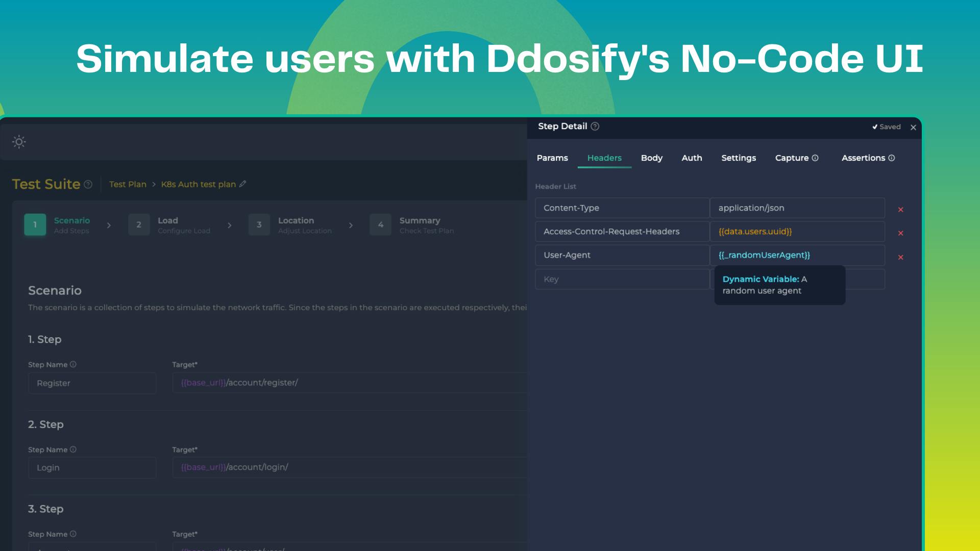Image resolution: width=980 pixels, height=551 pixels.
Task: Edit the Register step name field
Action: [x=92, y=383]
